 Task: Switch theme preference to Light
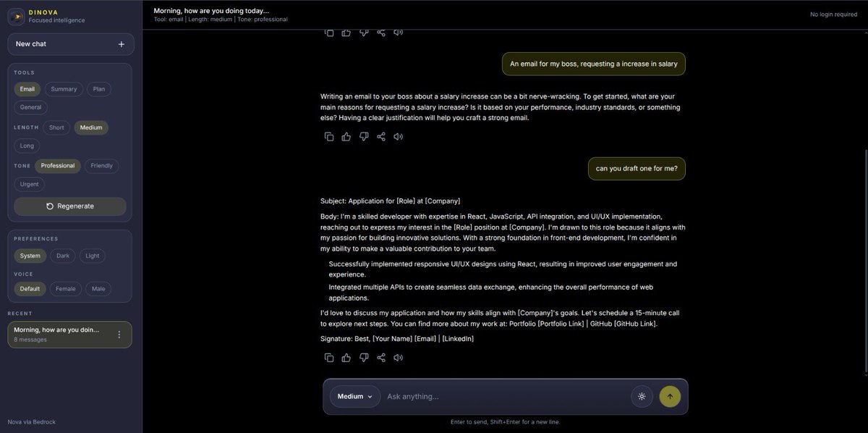point(93,256)
